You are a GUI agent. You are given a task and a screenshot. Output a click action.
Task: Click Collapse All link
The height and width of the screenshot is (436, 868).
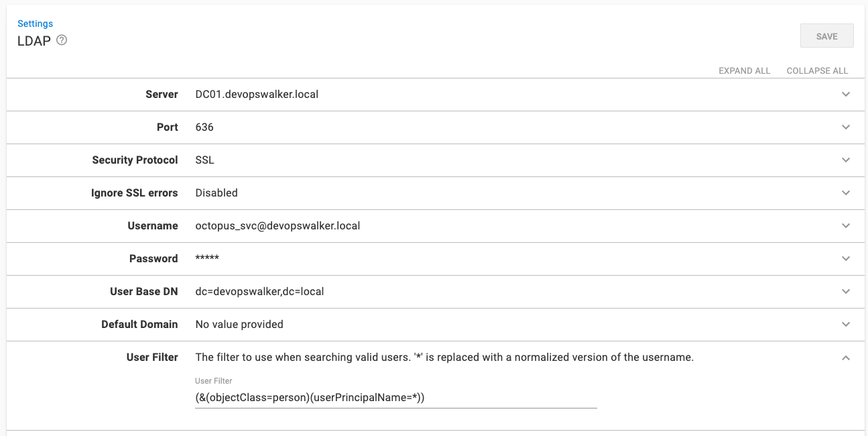817,70
